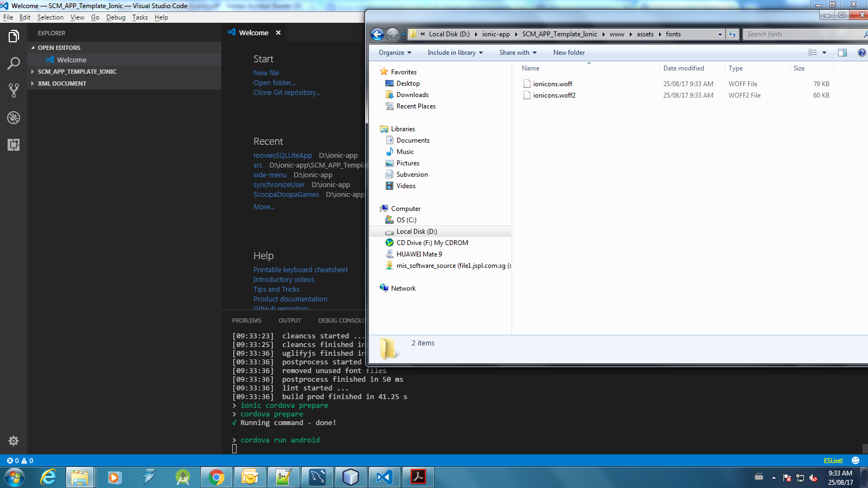This screenshot has width=868, height=488.
Task: Open the Debug menu in VS Code
Action: click(x=116, y=17)
